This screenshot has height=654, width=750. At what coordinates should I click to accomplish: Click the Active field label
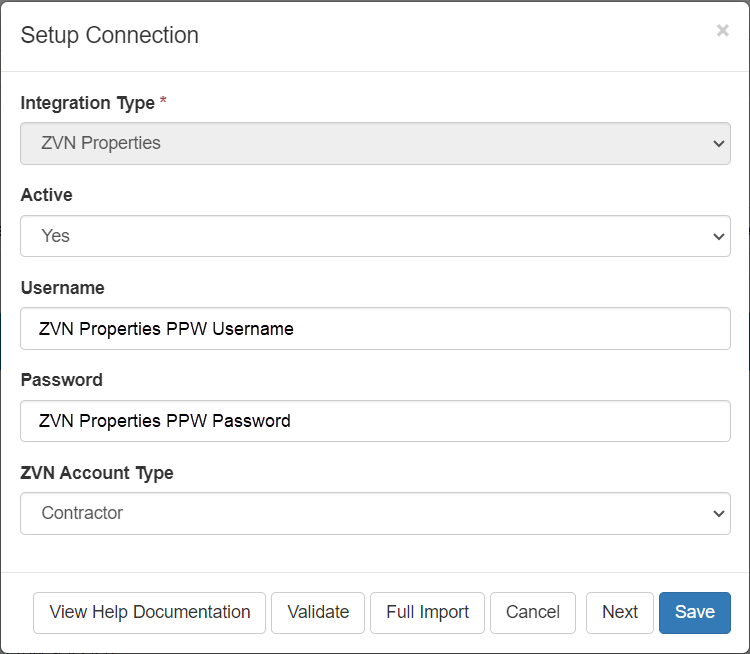tap(46, 195)
